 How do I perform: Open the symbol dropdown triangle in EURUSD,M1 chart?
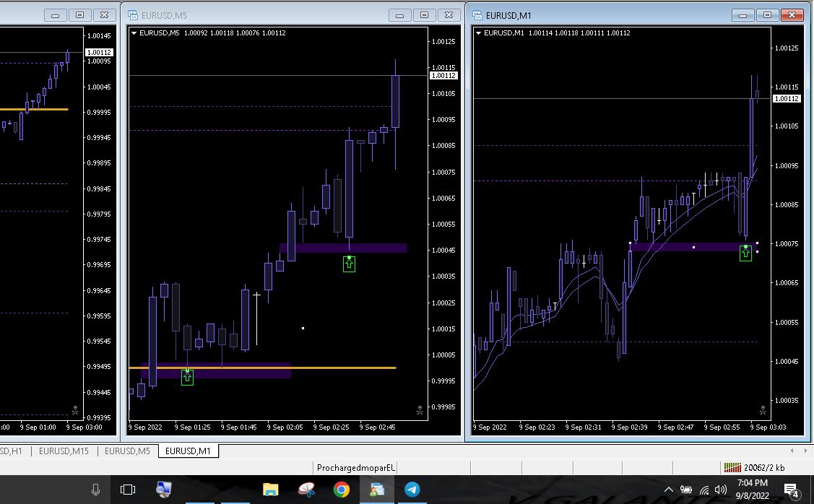point(478,32)
